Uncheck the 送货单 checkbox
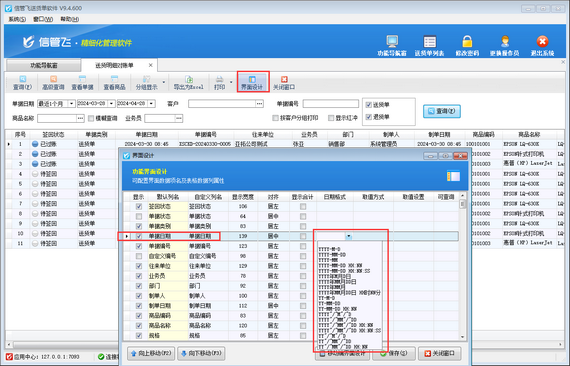This screenshot has width=570, height=366. [x=369, y=105]
